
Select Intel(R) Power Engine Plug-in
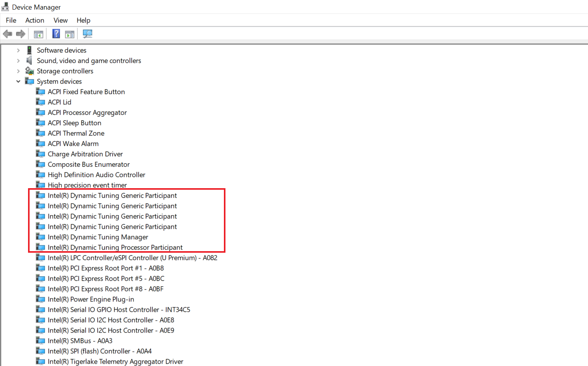(91, 299)
